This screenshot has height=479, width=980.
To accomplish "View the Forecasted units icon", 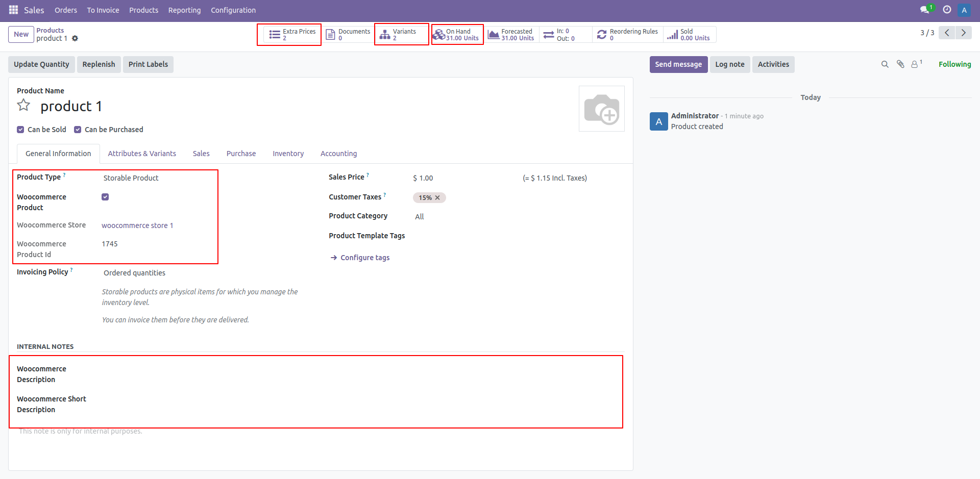I will click(x=493, y=34).
